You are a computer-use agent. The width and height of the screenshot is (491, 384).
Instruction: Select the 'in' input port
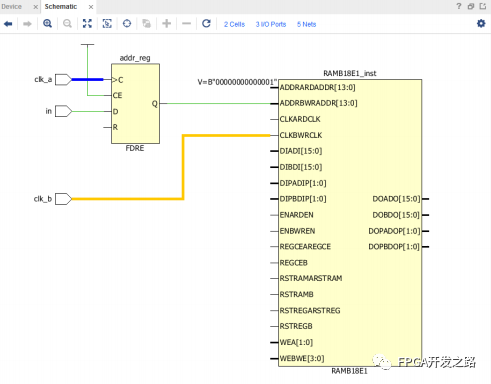[63, 111]
